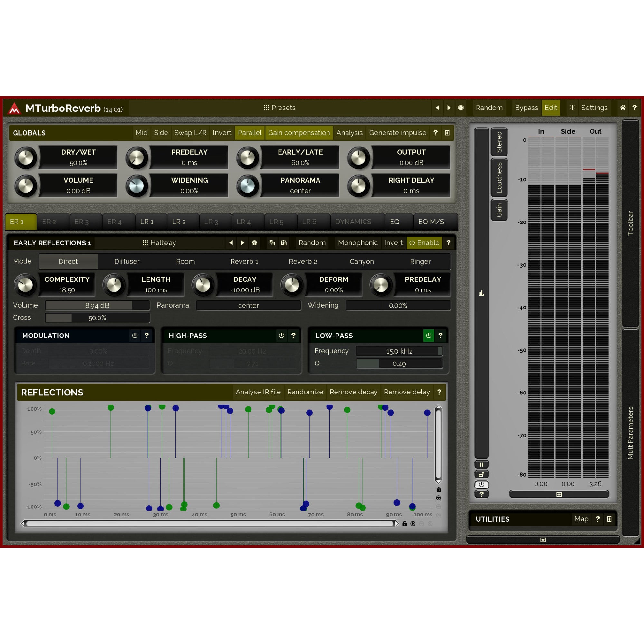
Task: Click the reflections graph horizontal zoom-in icon
Action: [x=413, y=524]
